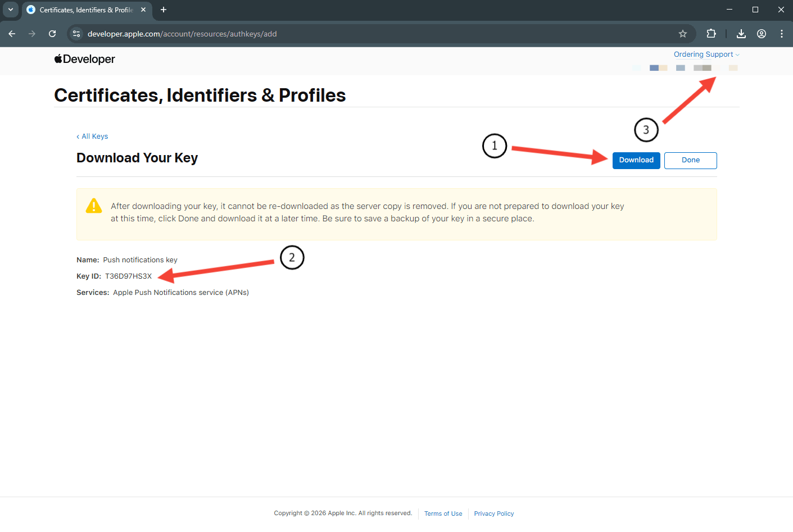
Task: Minimize the browser window
Action: tap(729, 10)
